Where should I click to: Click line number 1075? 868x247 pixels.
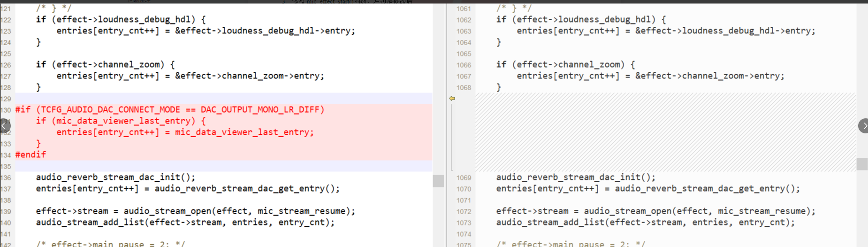(x=464, y=244)
